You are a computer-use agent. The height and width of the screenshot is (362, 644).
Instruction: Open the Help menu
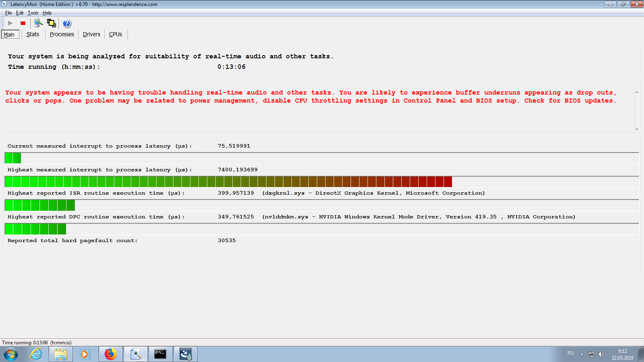pos(47,13)
